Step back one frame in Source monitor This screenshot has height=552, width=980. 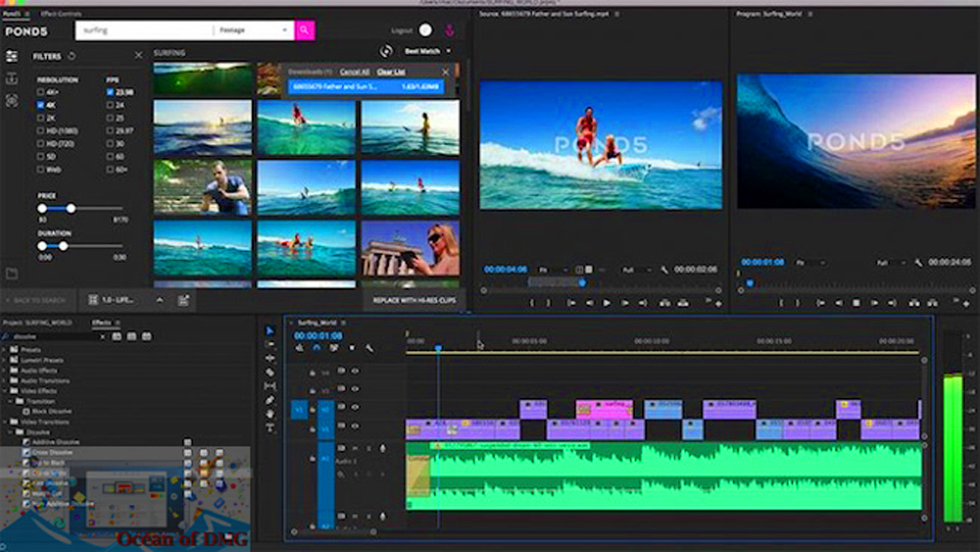tap(589, 303)
